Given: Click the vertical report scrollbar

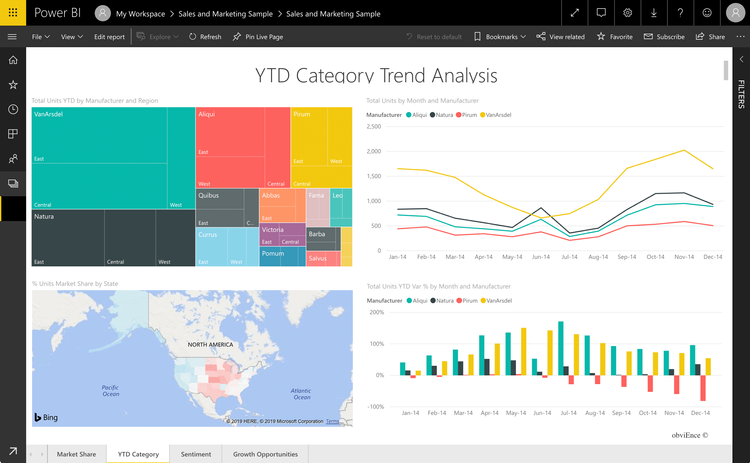Looking at the screenshot, I should [x=726, y=71].
